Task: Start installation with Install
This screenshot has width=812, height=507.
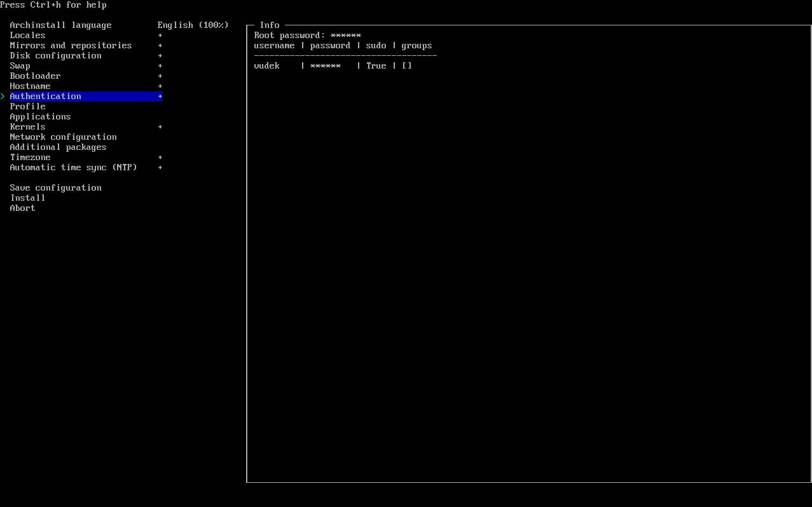Action: click(28, 198)
